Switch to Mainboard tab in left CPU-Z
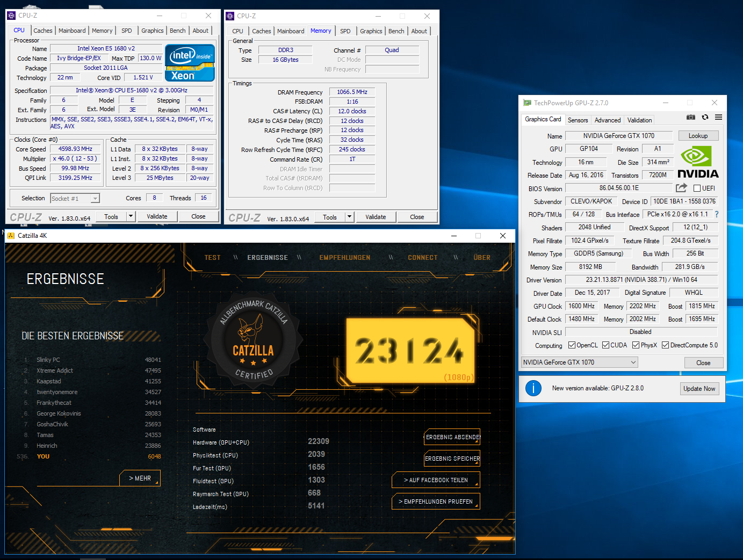This screenshot has height=560, width=743. 72,31
